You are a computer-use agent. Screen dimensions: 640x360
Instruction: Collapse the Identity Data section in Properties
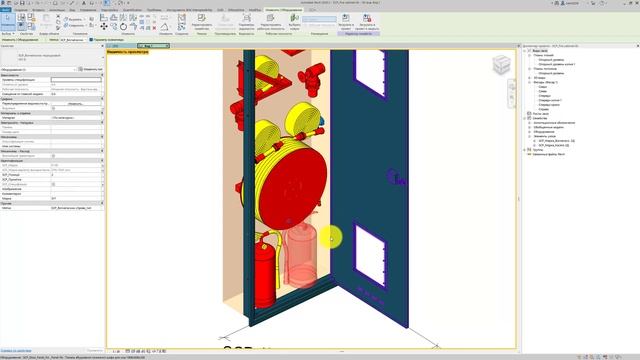102,160
